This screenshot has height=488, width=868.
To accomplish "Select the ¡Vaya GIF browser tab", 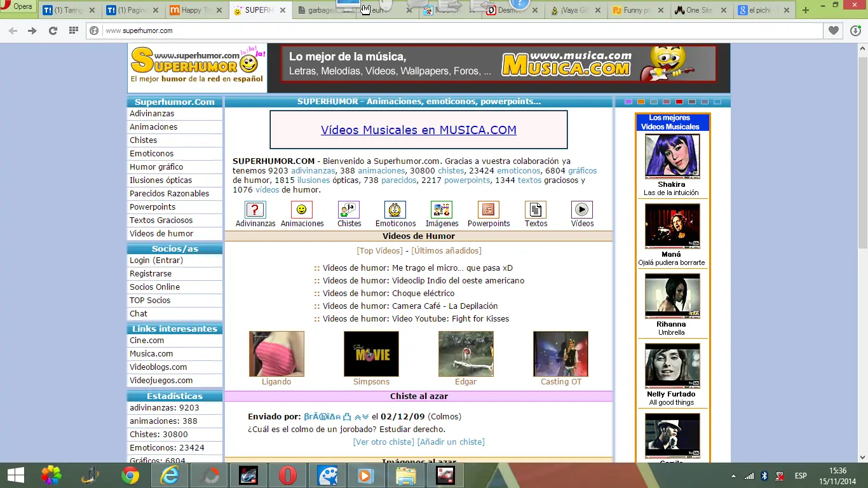I will [578, 10].
